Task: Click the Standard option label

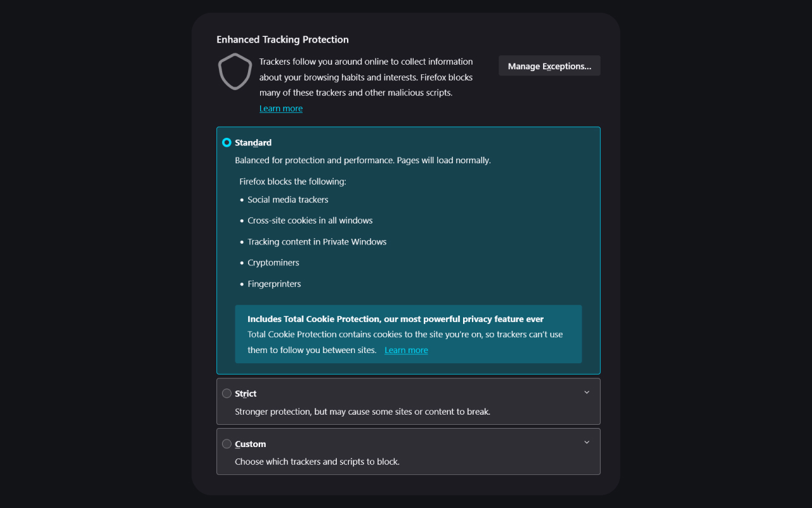Action: coord(252,142)
